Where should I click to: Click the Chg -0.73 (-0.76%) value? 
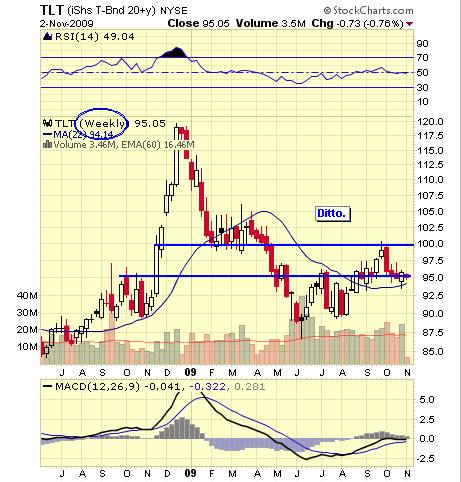pyautogui.click(x=357, y=23)
